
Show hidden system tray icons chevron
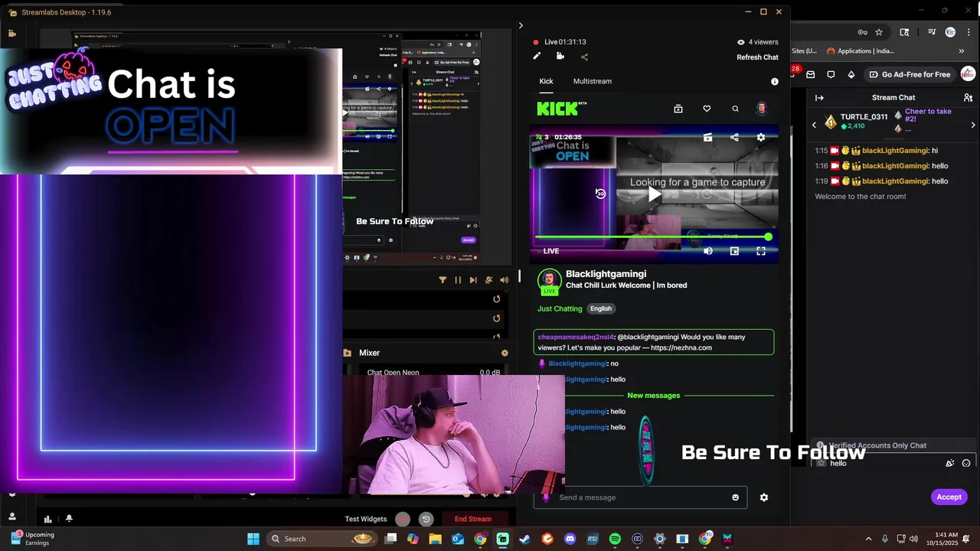tap(868, 539)
